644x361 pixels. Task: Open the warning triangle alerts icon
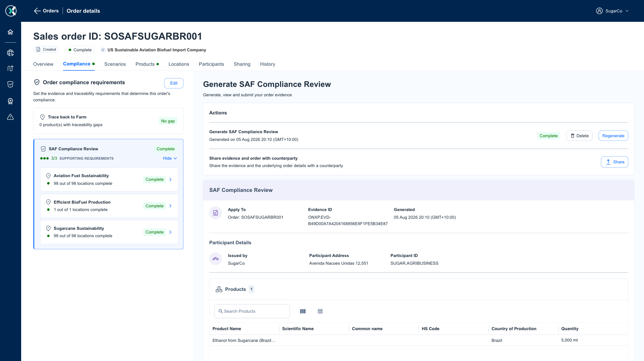[x=10, y=117]
